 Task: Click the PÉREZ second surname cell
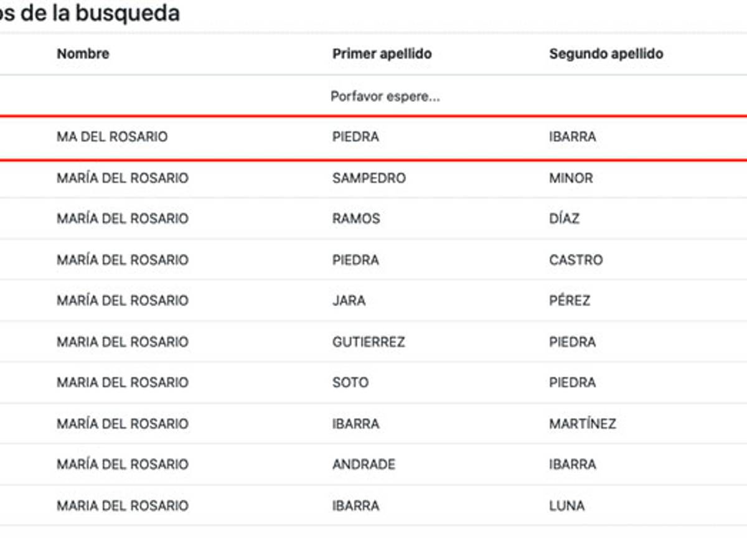[569, 301]
